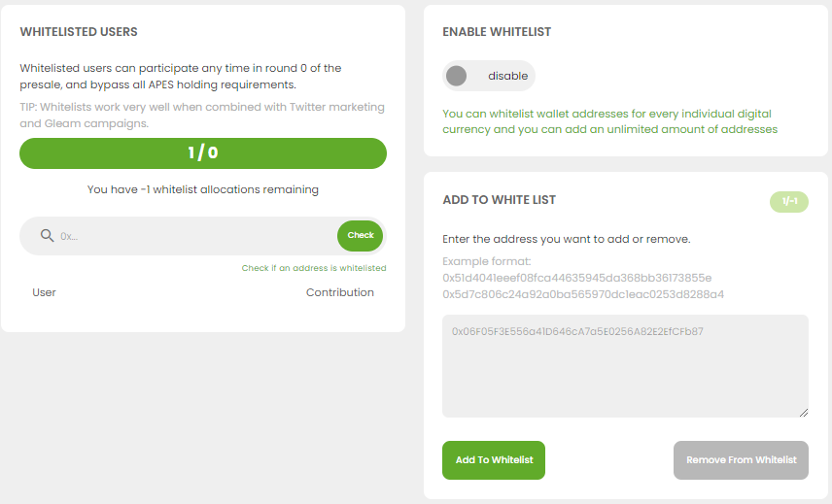Viewport: 832px width, 504px height.
Task: Click into the whitelist address textarea
Action: [625, 366]
